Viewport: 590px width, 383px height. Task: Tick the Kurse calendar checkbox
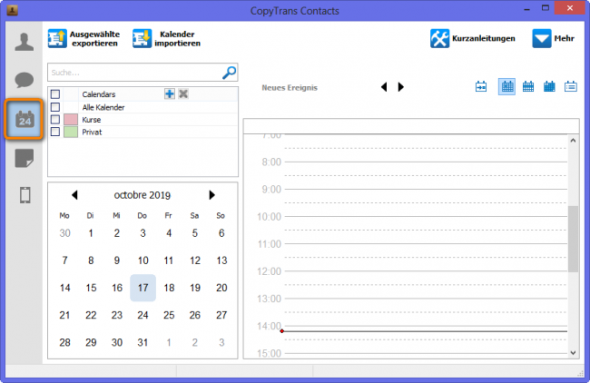point(55,120)
